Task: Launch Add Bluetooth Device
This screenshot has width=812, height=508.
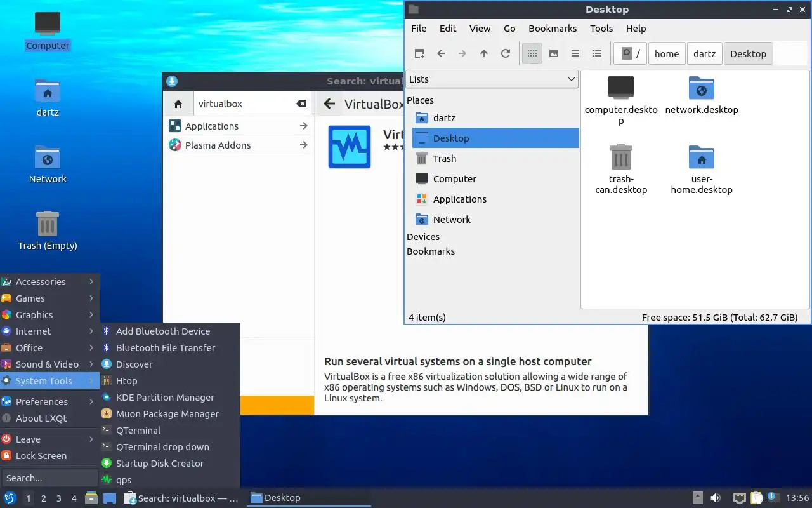Action: click(170, 331)
